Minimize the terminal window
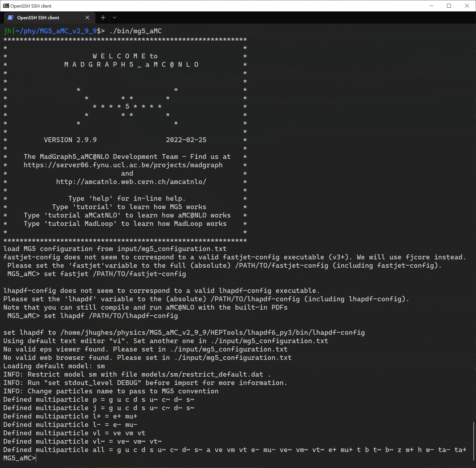The height and width of the screenshot is (468, 476). 431,6
